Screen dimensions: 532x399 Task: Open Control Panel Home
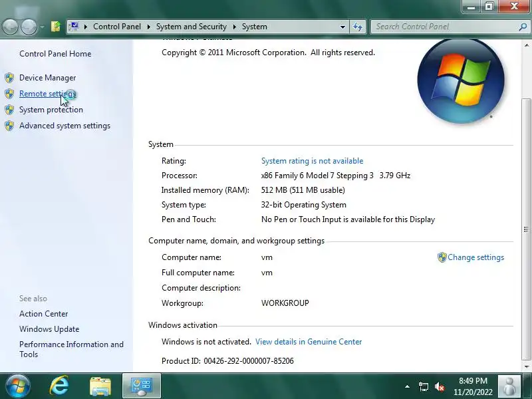click(55, 54)
